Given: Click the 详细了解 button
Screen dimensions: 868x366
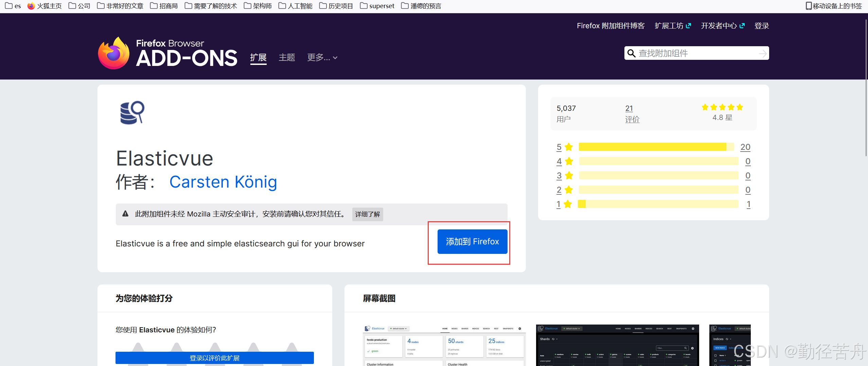Looking at the screenshot, I should tap(368, 214).
